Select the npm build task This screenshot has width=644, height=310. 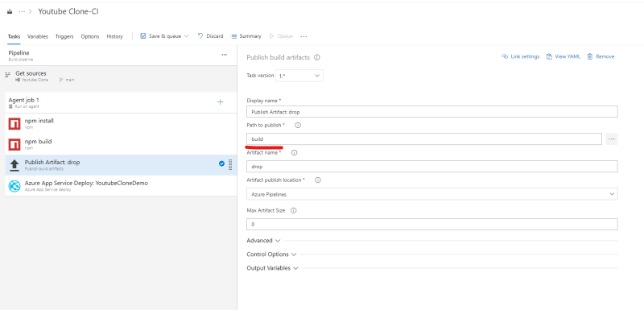(x=121, y=144)
